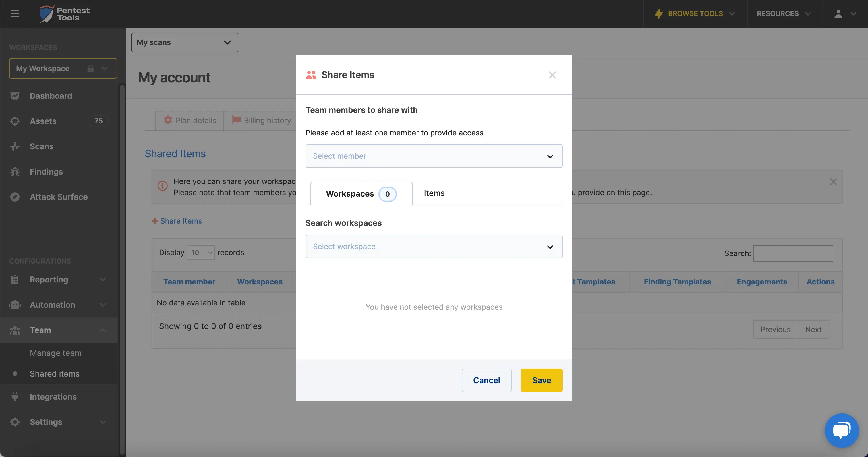This screenshot has height=457, width=868.
Task: Click the Attack Surface compass icon
Action: click(15, 197)
